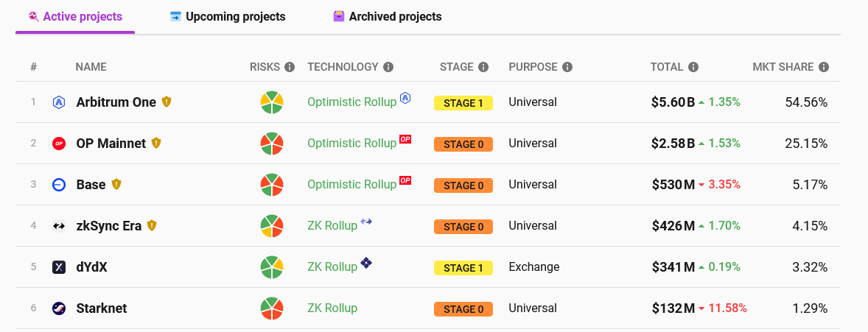Click the dYdX logo icon
Screen dimensions: 868x332
point(59,267)
